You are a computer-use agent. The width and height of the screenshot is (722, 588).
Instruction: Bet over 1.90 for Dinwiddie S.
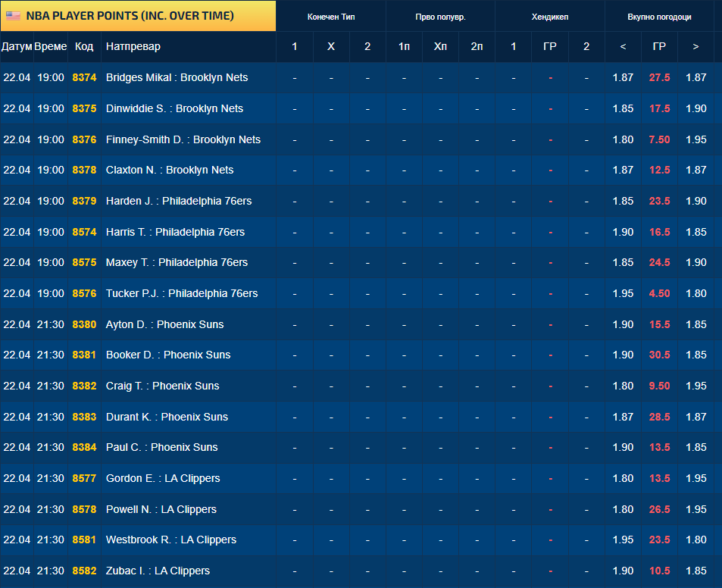695,108
